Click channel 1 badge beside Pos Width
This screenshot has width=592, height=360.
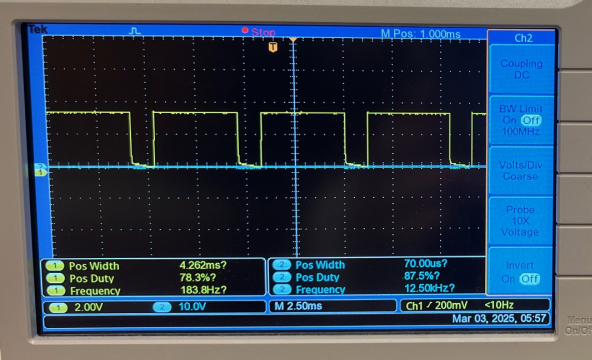point(55,266)
